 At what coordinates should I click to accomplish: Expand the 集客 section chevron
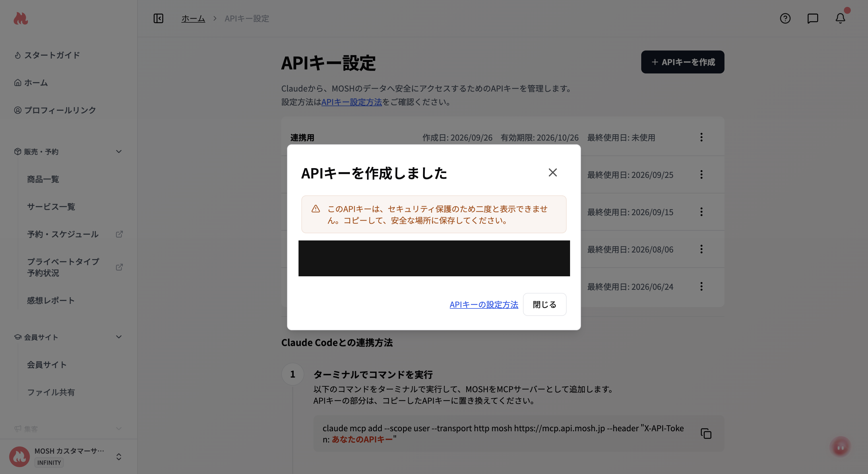click(119, 428)
